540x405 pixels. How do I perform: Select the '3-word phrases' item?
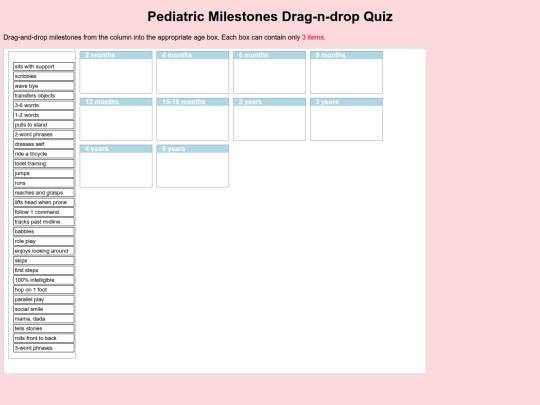(44, 348)
